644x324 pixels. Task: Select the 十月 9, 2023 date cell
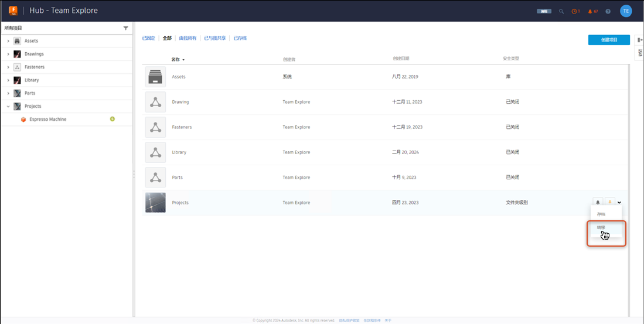(404, 178)
